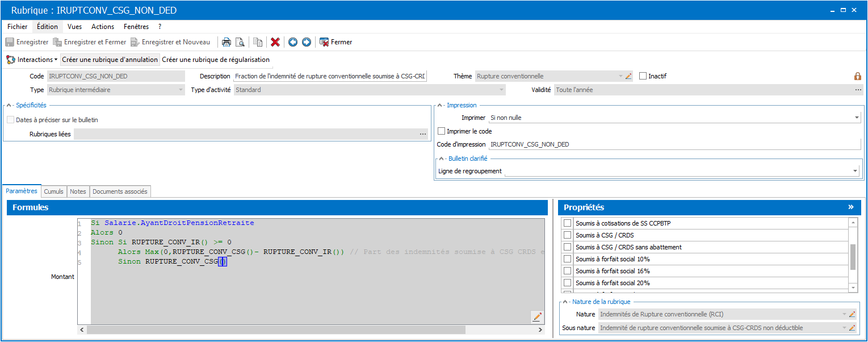Check Soumis à forfait social 16%
The height and width of the screenshot is (342, 868).
click(x=567, y=271)
